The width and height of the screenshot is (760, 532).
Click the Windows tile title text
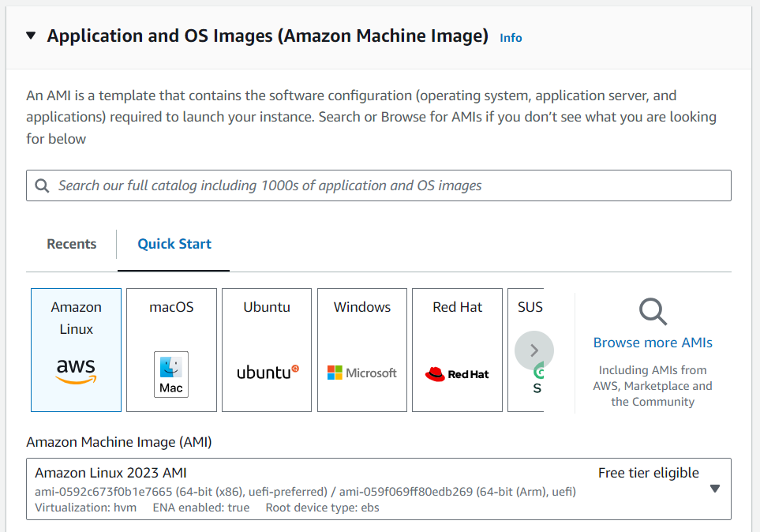(362, 307)
